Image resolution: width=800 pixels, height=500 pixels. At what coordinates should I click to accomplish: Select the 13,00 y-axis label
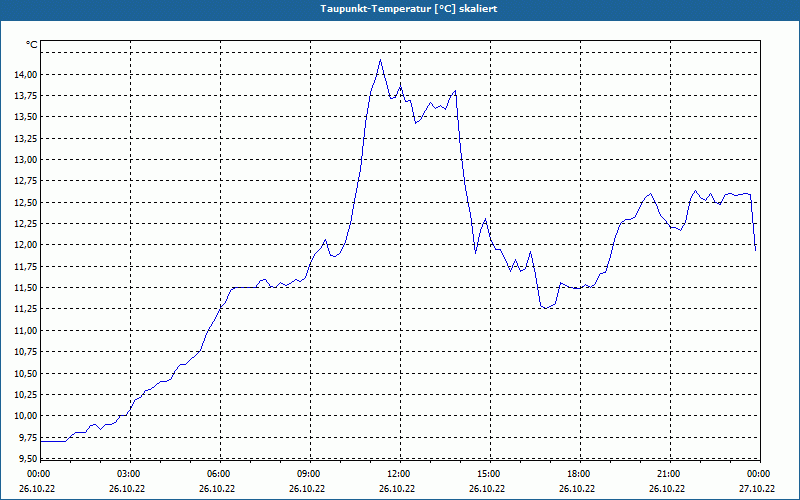[26, 160]
